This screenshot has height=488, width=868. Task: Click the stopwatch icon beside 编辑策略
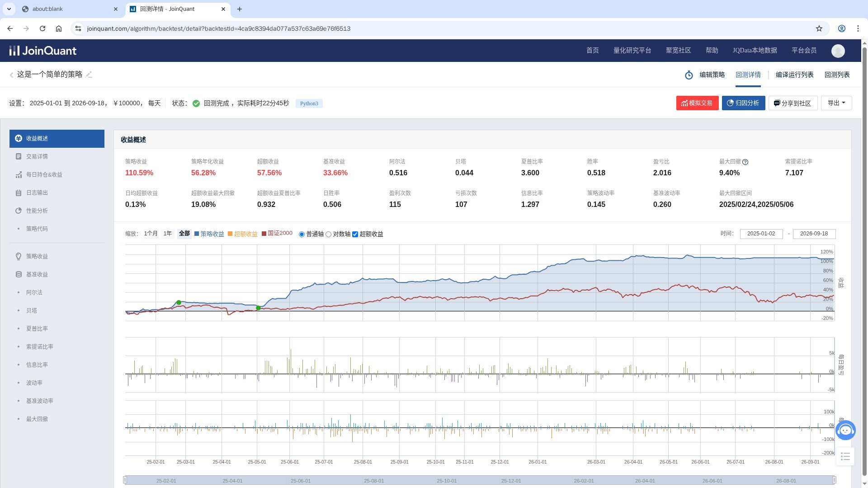click(x=689, y=75)
